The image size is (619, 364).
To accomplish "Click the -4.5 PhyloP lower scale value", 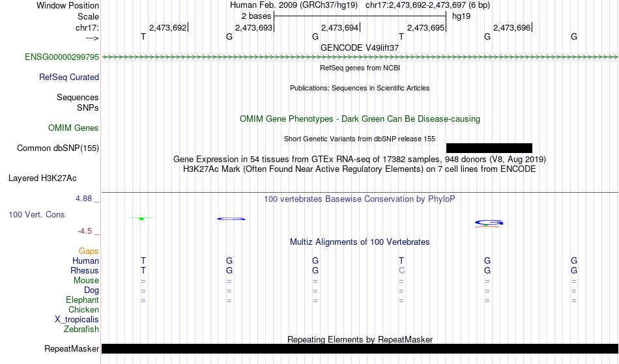I will 85,231.
